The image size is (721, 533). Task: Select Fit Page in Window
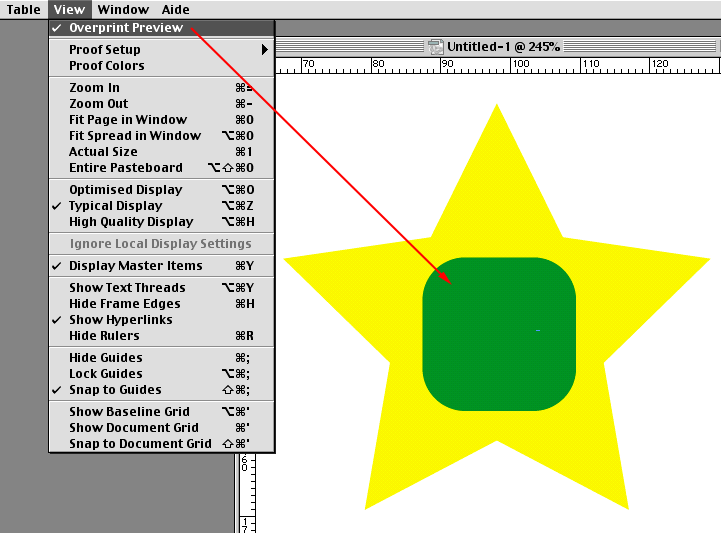pyautogui.click(x=162, y=120)
